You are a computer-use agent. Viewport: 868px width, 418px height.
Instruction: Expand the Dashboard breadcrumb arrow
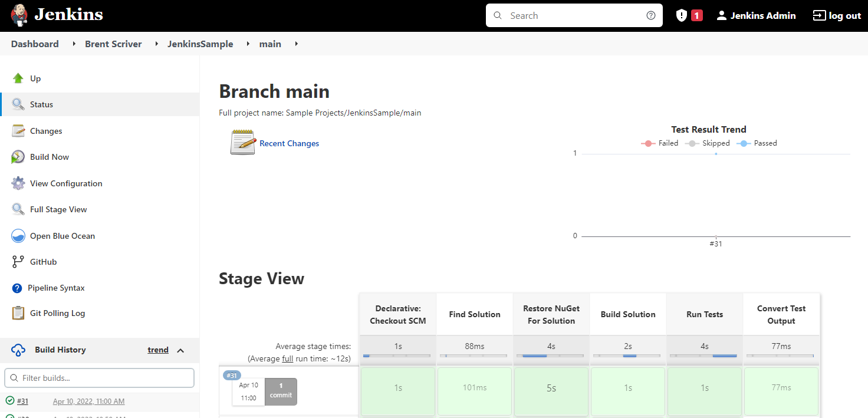(x=74, y=44)
